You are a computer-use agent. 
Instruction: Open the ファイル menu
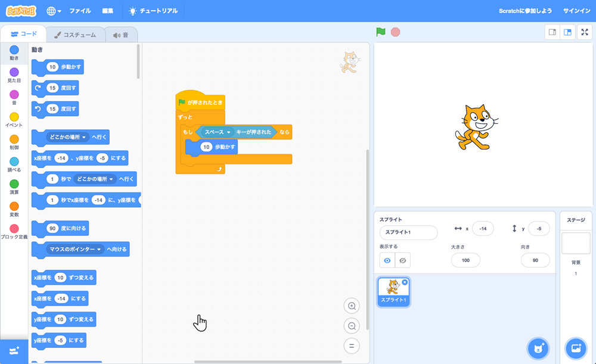pos(80,10)
